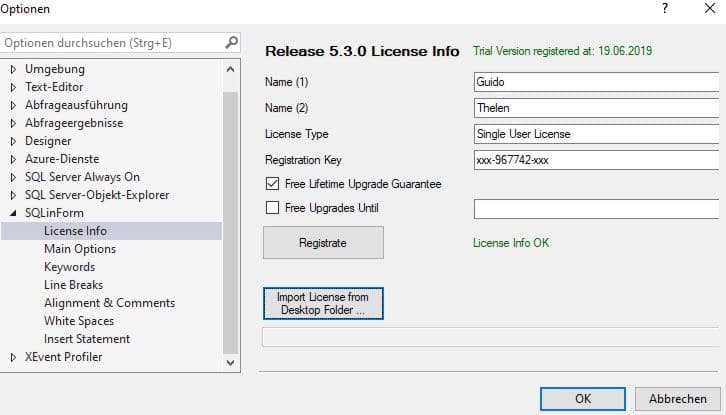
Task: Expand the Abfrageergebnisse node
Action: pyautogui.click(x=13, y=123)
